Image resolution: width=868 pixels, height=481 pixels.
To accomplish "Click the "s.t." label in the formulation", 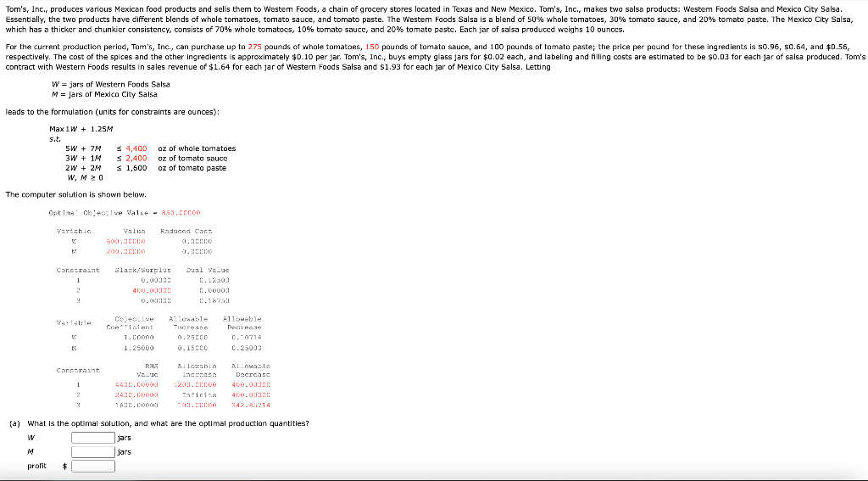I will coord(55,138).
